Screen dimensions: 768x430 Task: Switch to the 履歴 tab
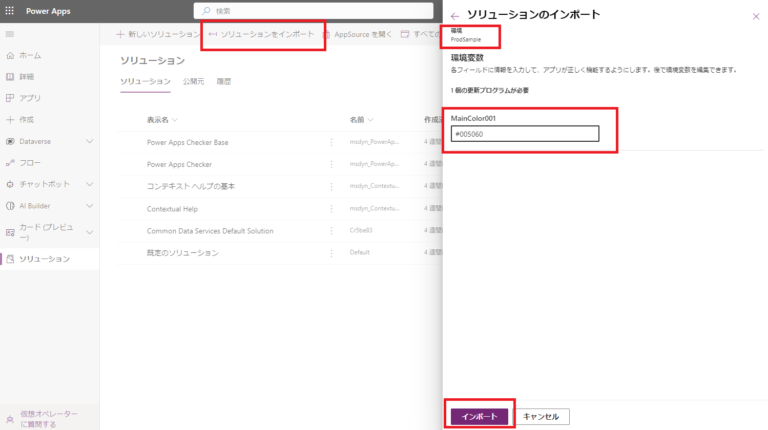click(x=224, y=81)
